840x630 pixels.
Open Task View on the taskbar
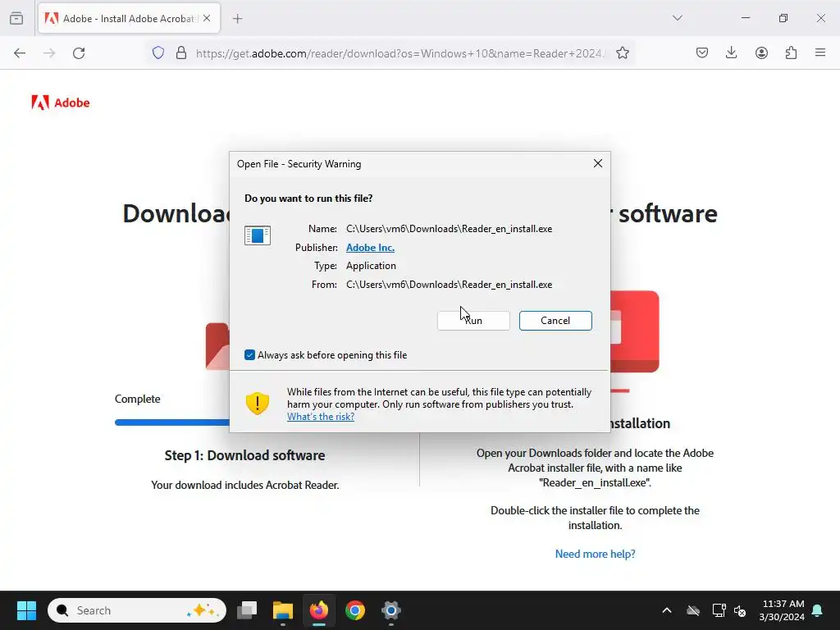click(247, 610)
